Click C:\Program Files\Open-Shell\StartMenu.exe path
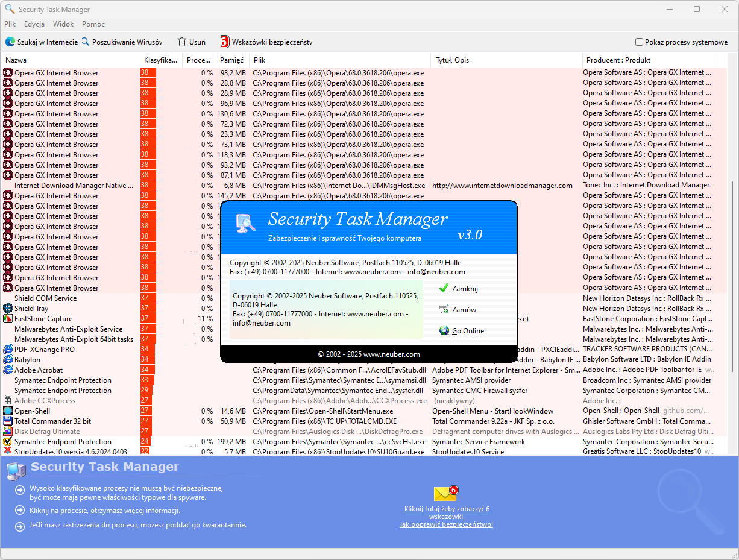 coord(322,411)
